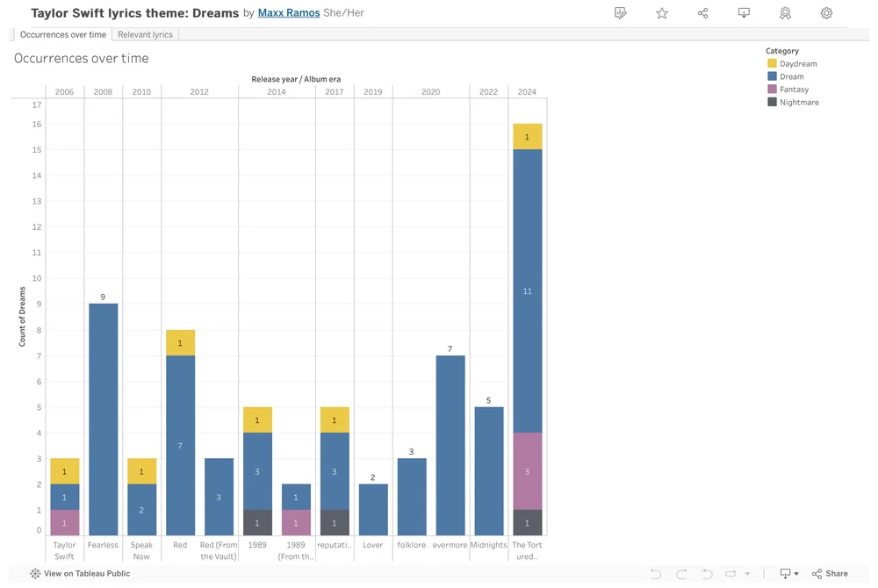Toggle highlighting for the Fantasy category
Image resolution: width=878 pixels, height=588 pixels.
click(793, 89)
